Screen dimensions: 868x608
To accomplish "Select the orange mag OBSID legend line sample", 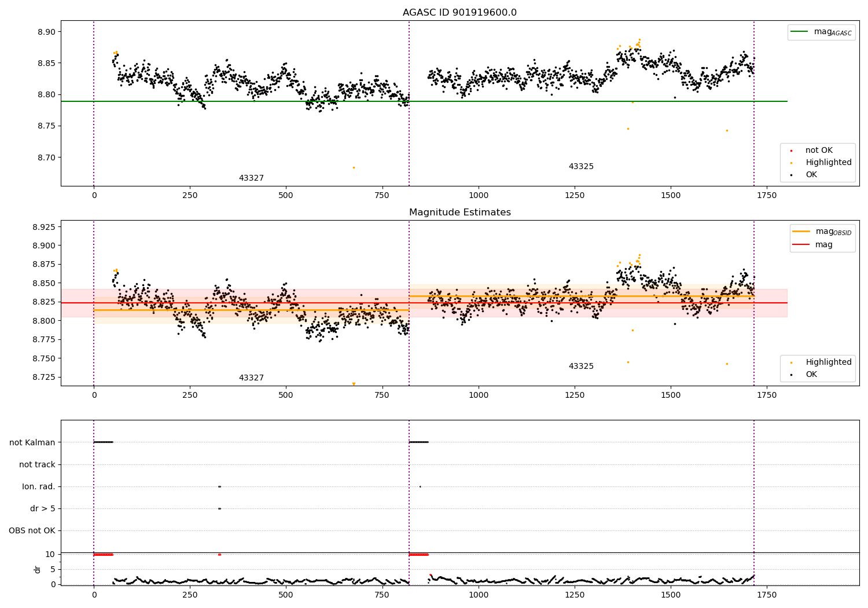I will pyautogui.click(x=801, y=232).
